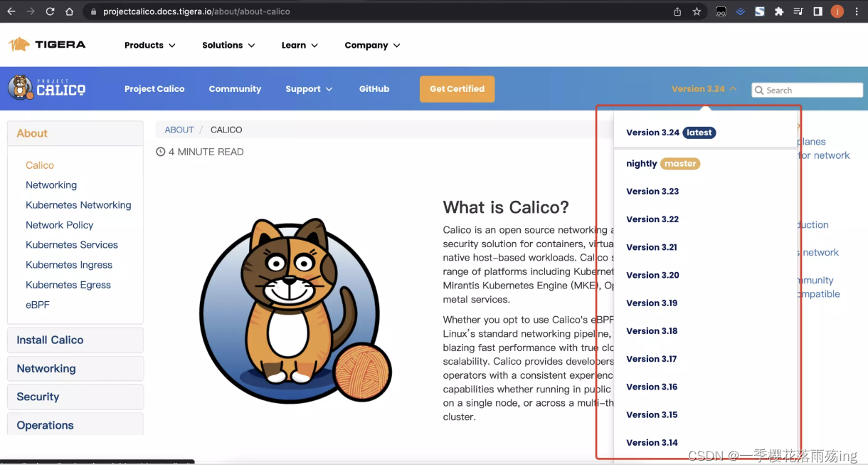The width and height of the screenshot is (868, 470).
Task: Focus the docs Search field
Action: [808, 90]
